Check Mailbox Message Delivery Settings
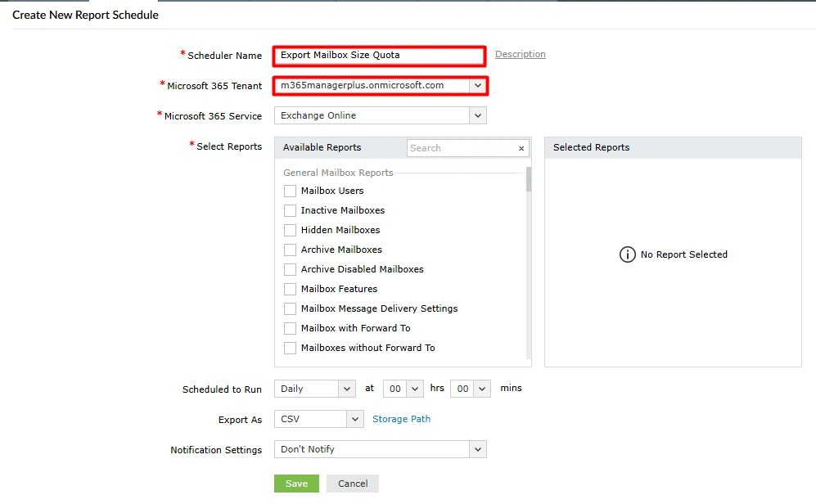 click(290, 308)
